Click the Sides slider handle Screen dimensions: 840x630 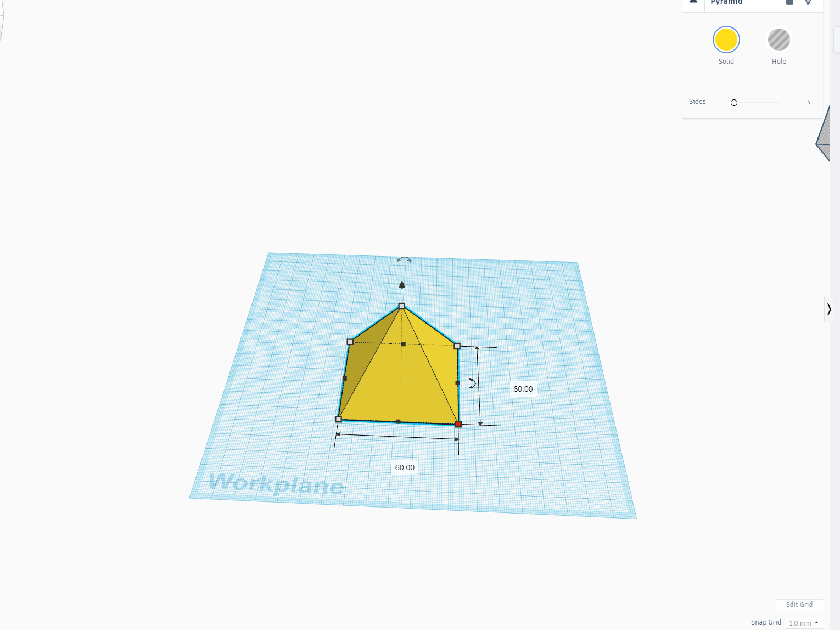coord(733,103)
